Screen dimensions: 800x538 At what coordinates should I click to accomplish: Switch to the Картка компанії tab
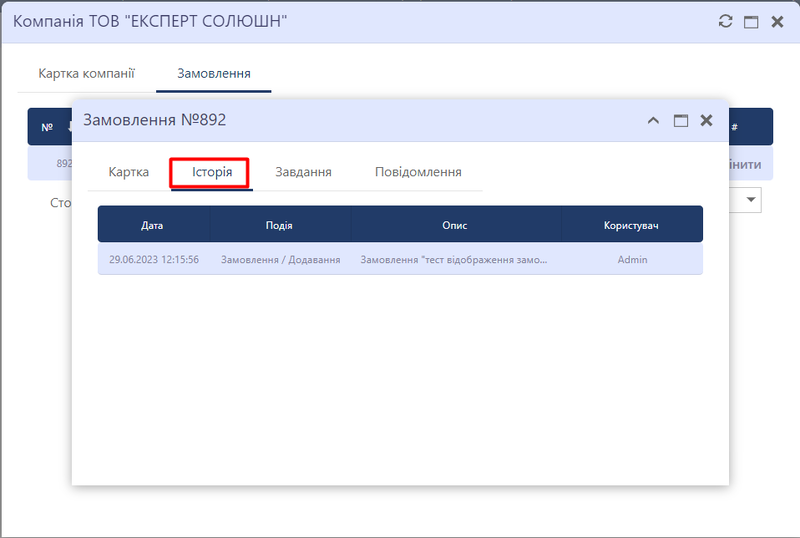pyautogui.click(x=86, y=73)
